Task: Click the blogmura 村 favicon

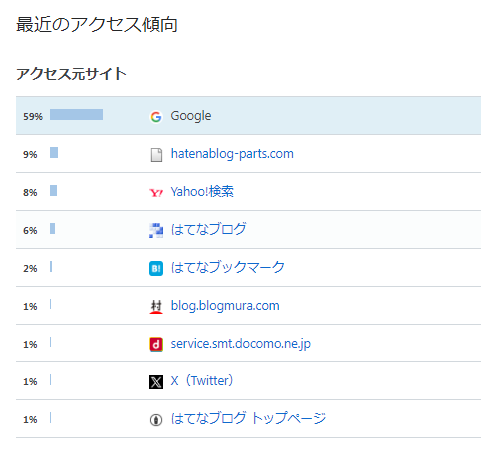Action: click(156, 307)
